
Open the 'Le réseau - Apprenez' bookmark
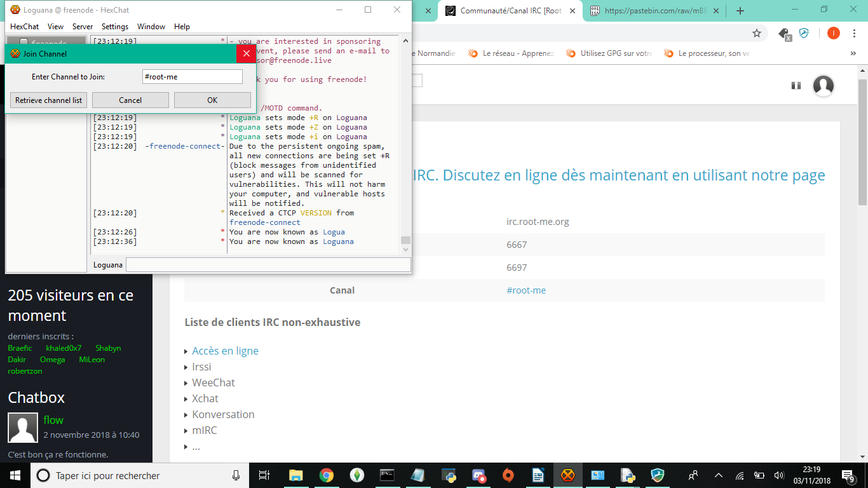point(512,53)
